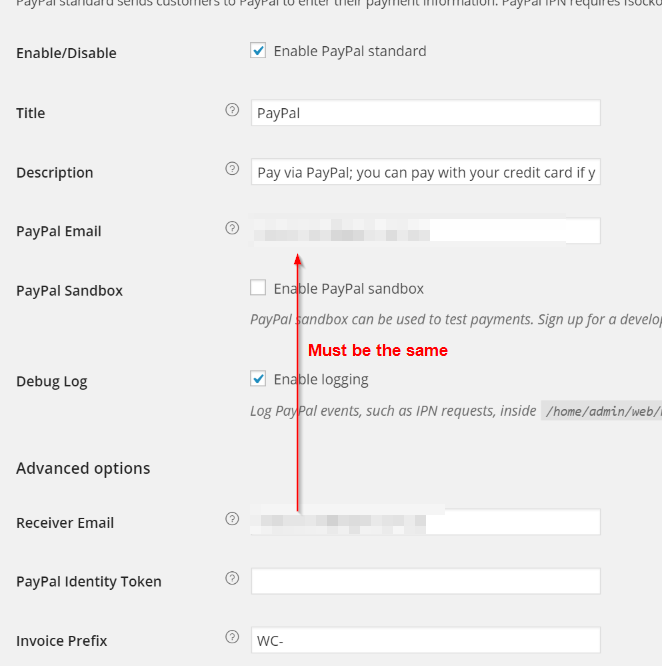Click into the Receiver Email field

pyautogui.click(x=425, y=522)
